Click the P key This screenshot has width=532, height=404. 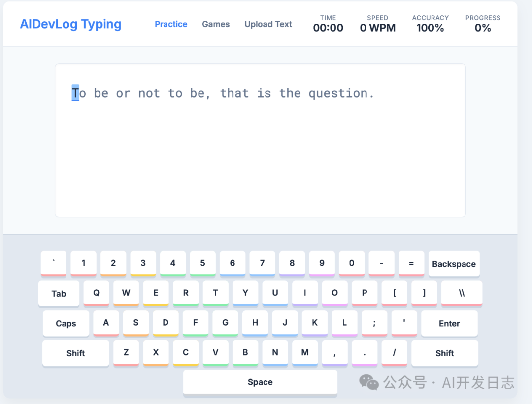[365, 294]
